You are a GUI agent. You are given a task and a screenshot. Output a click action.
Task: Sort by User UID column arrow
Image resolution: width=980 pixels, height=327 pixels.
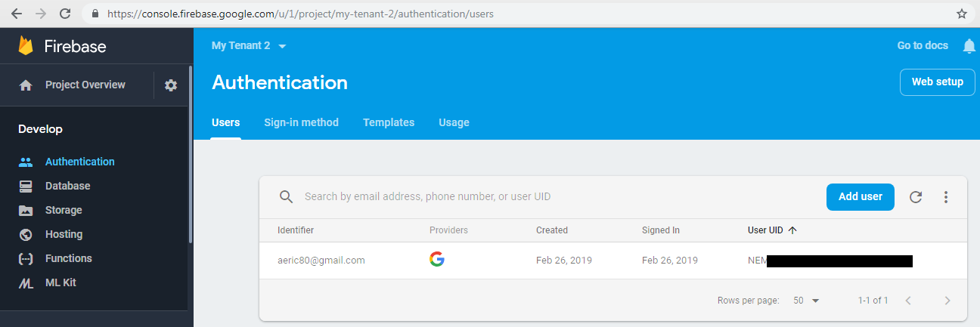click(792, 230)
